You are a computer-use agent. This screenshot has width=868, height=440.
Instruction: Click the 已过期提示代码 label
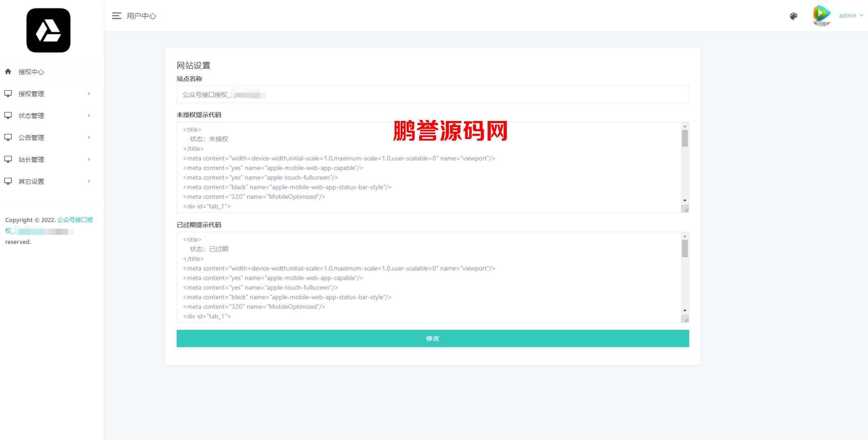[x=199, y=225]
